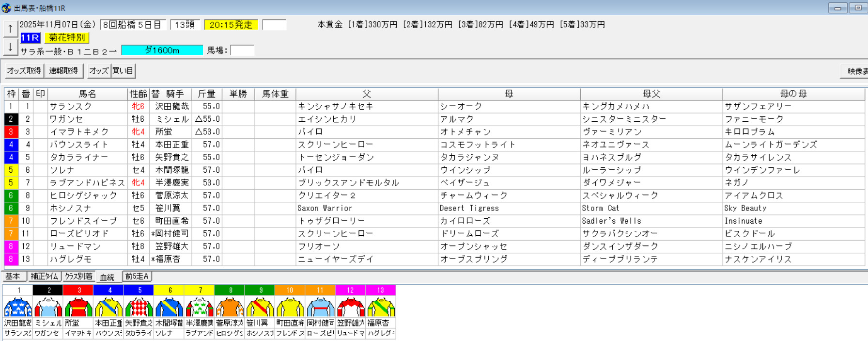Viewport: 868px width, 341px height.
Task: Select jockey silk icon number 4 本田正重
Action: (108, 308)
